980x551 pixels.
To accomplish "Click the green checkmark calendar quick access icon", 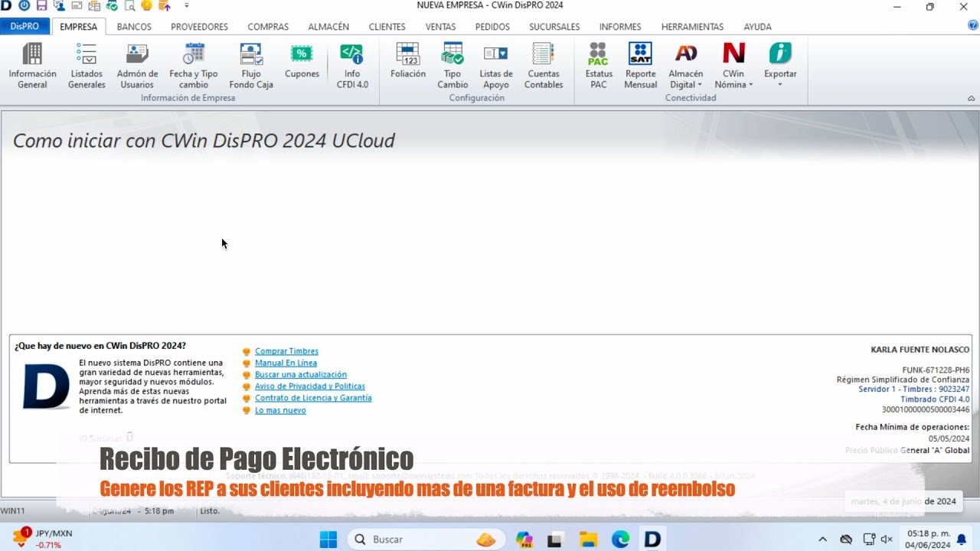I will [x=112, y=6].
